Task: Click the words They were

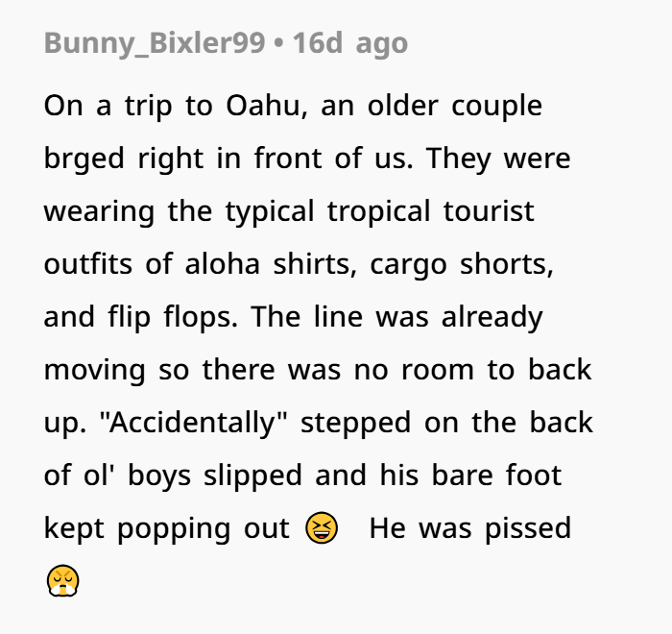Action: pos(498,158)
